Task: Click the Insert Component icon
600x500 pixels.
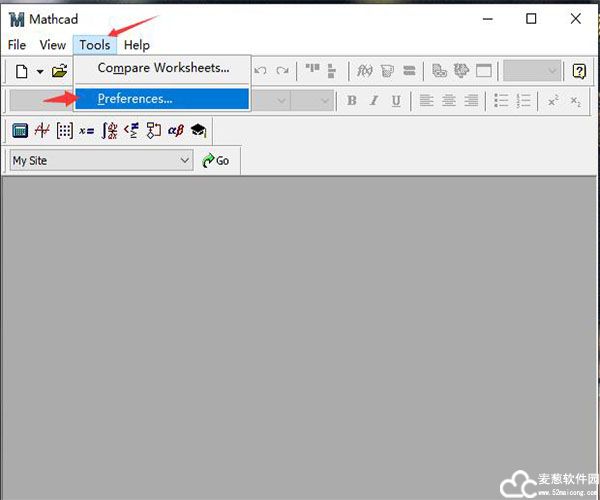Action: [461, 71]
